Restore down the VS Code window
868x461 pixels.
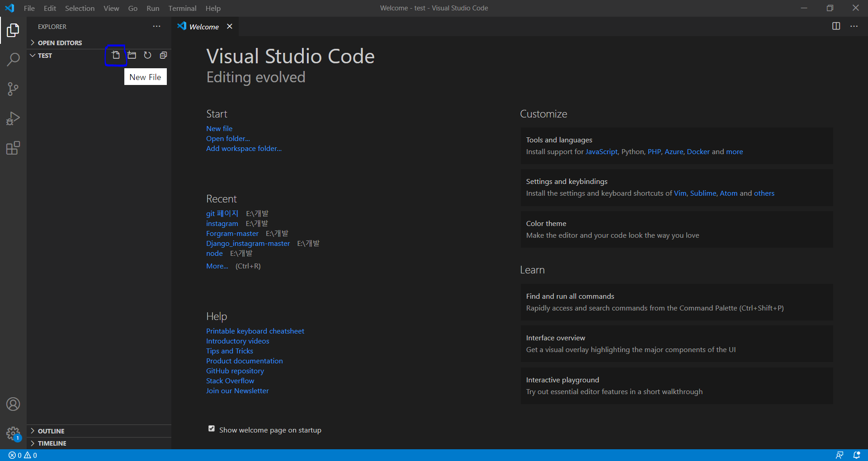click(x=830, y=8)
